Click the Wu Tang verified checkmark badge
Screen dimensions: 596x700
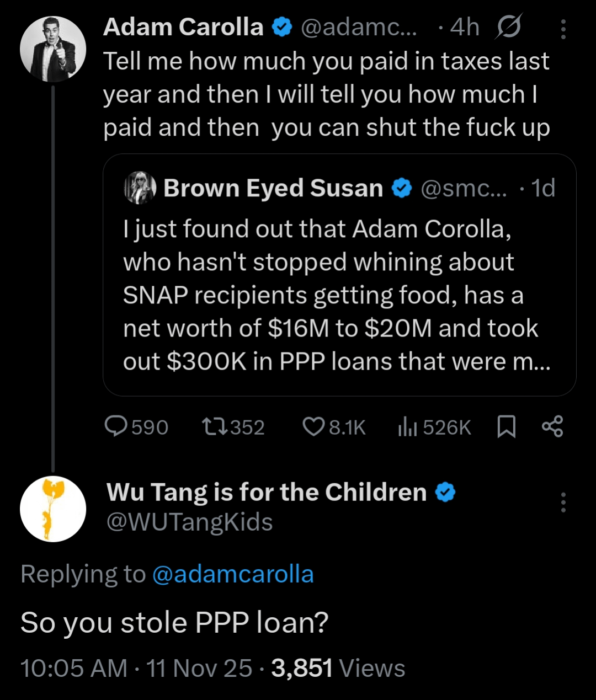pyautogui.click(x=446, y=492)
